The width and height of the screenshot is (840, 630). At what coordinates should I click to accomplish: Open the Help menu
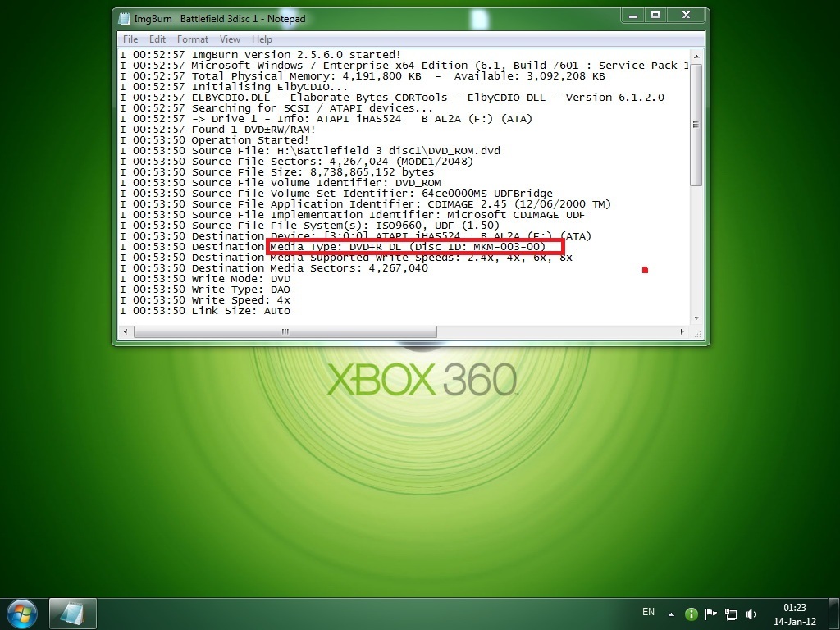[x=262, y=39]
